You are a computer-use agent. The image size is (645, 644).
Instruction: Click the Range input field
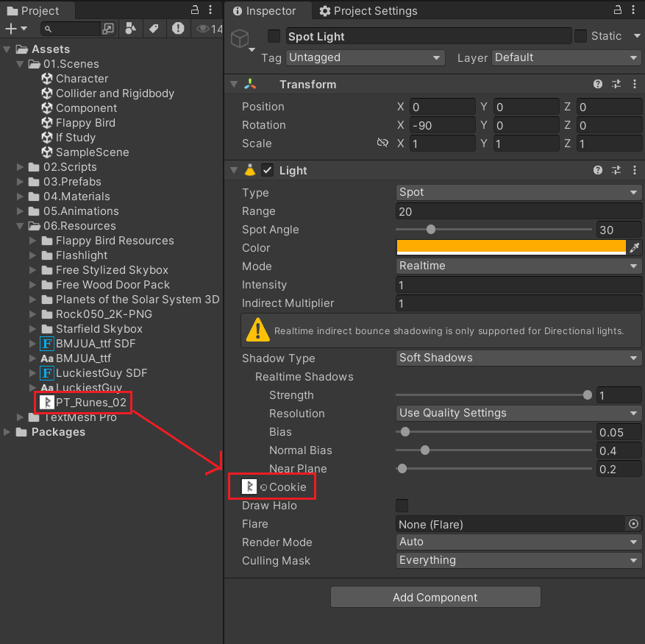tap(519, 211)
